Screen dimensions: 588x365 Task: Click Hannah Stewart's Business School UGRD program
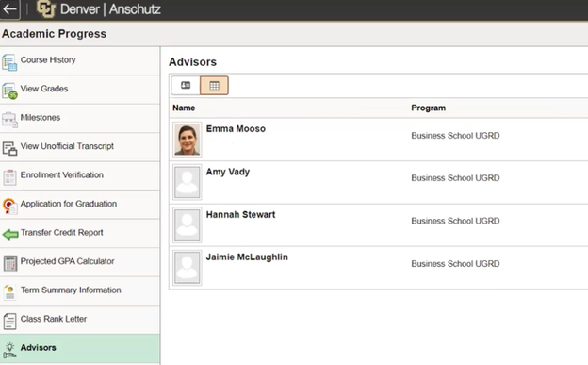(x=455, y=221)
